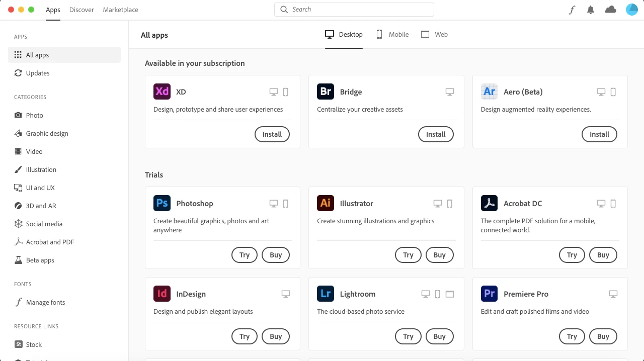The width and height of the screenshot is (644, 361).
Task: Open Stock resource link
Action: [x=64, y=344]
